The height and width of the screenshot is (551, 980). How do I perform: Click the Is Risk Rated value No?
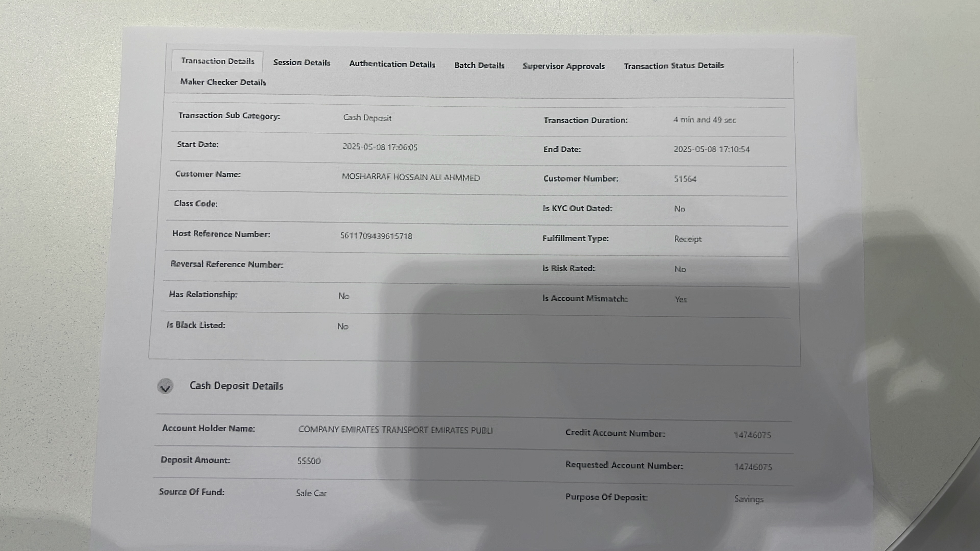click(x=680, y=269)
